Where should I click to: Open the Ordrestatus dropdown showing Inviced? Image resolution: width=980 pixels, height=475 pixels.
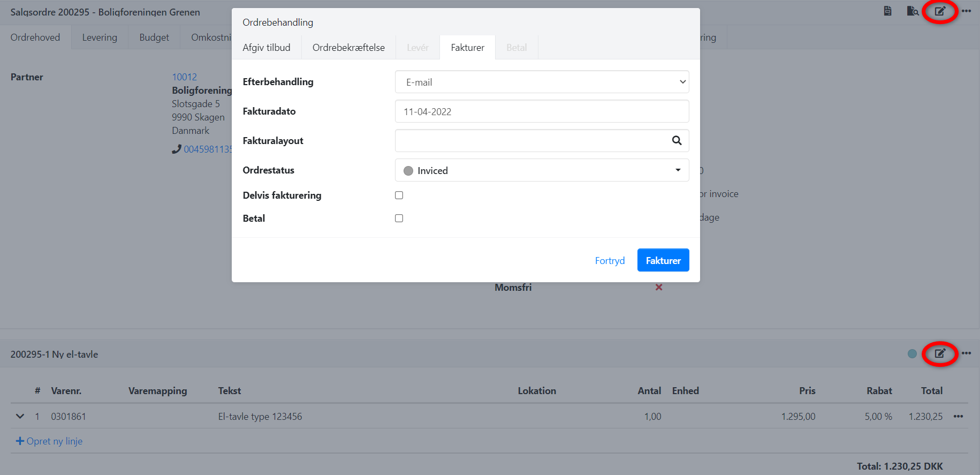click(542, 170)
